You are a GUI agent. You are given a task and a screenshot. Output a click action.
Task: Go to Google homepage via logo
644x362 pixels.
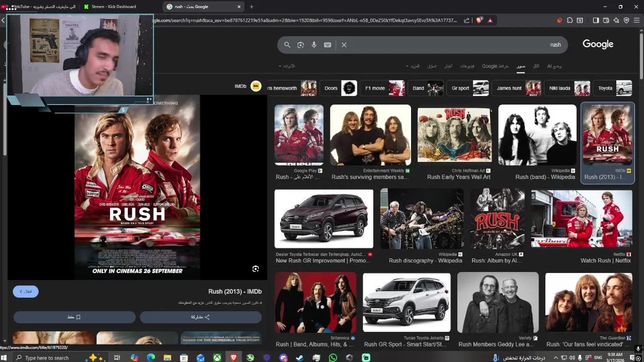coord(598,44)
